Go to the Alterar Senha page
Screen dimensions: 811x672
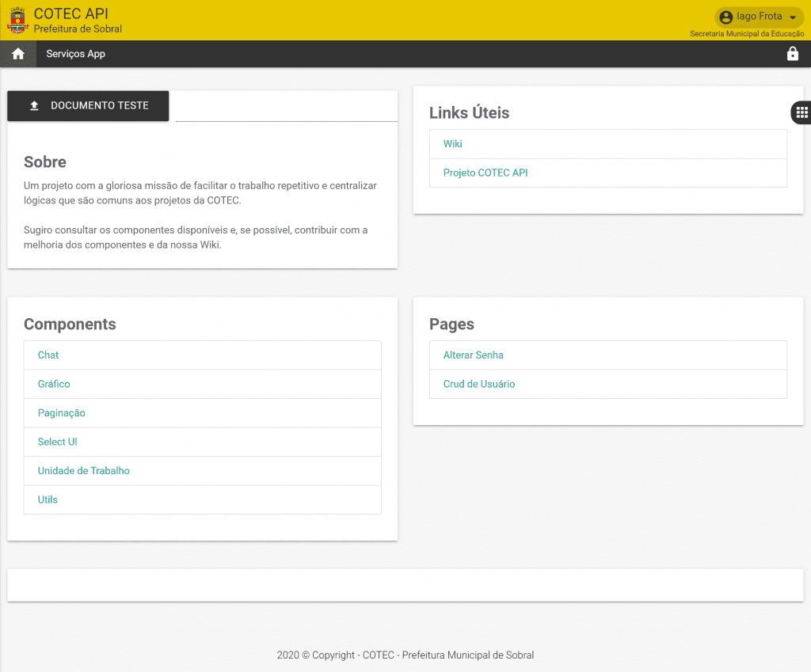tap(474, 355)
